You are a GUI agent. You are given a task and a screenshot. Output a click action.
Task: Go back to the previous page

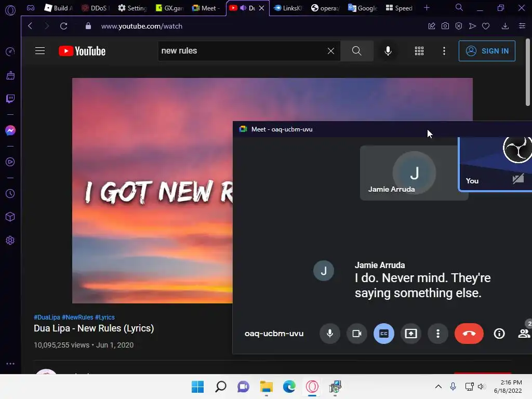(30, 26)
